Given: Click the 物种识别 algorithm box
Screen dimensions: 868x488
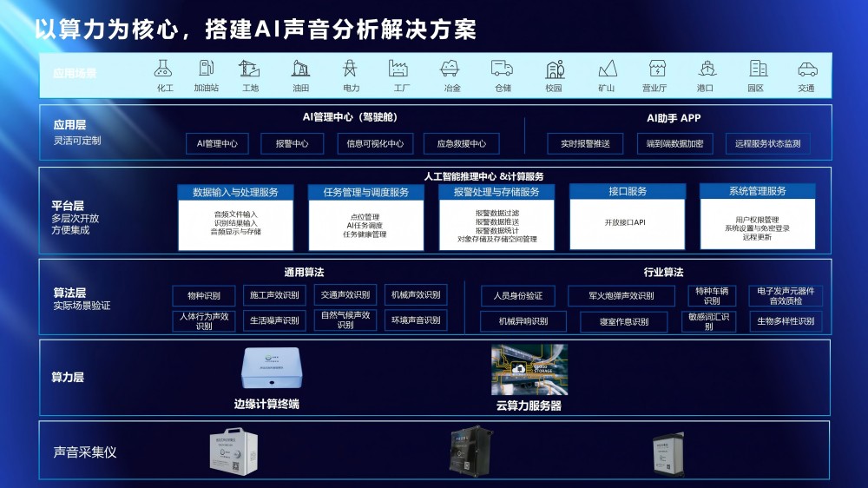Looking at the screenshot, I should click(x=203, y=295).
